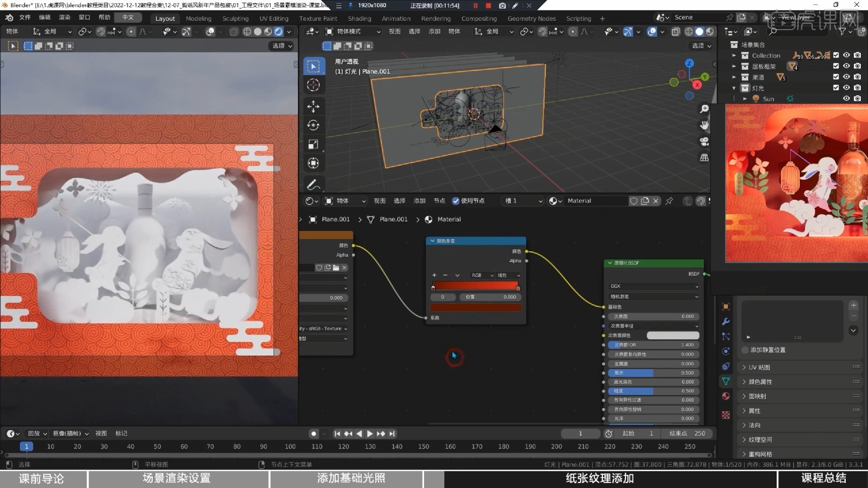The width and height of the screenshot is (868, 488).
Task: Expand the 颜色属性 panel
Action: tap(801, 382)
